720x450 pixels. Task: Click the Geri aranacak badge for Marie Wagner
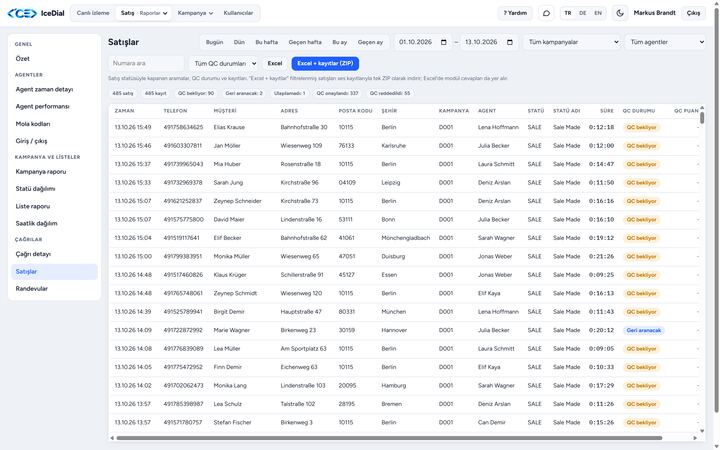[x=644, y=331]
